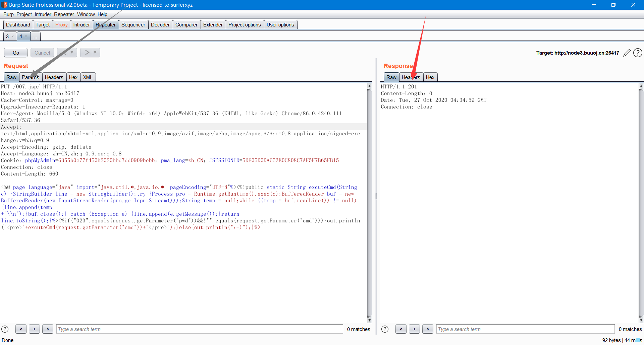Select the response Hex view tab
This screenshot has height=345, width=644.
pos(430,77)
